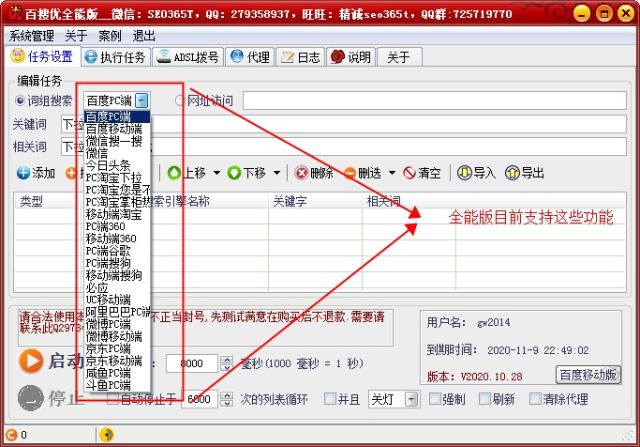Open the ADSL拨号 tab
Viewport: 640px width, 447px height.
click(x=189, y=57)
